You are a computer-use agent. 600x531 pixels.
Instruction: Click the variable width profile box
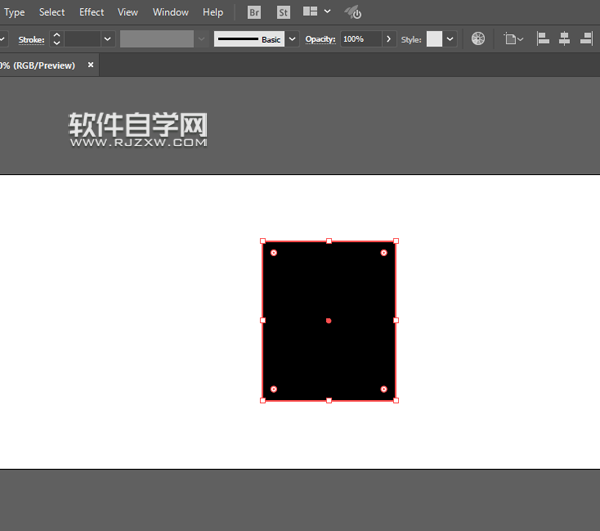tap(157, 39)
